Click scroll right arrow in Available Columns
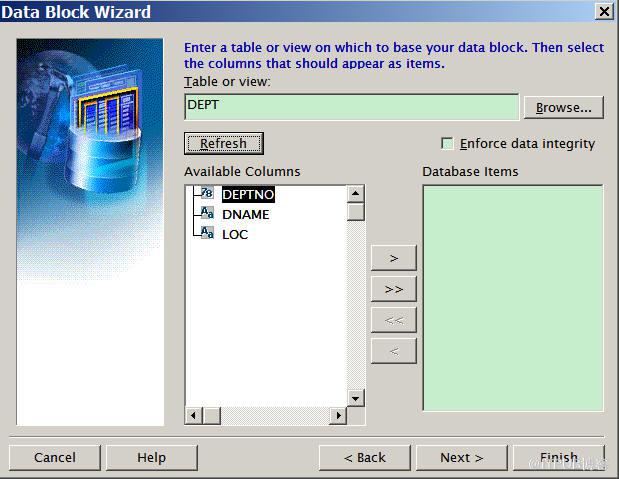Image resolution: width=619 pixels, height=479 pixels. [x=338, y=416]
